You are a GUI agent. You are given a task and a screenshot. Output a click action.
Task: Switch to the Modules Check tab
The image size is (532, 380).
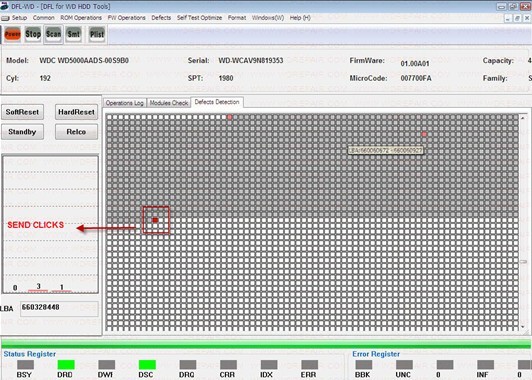169,103
